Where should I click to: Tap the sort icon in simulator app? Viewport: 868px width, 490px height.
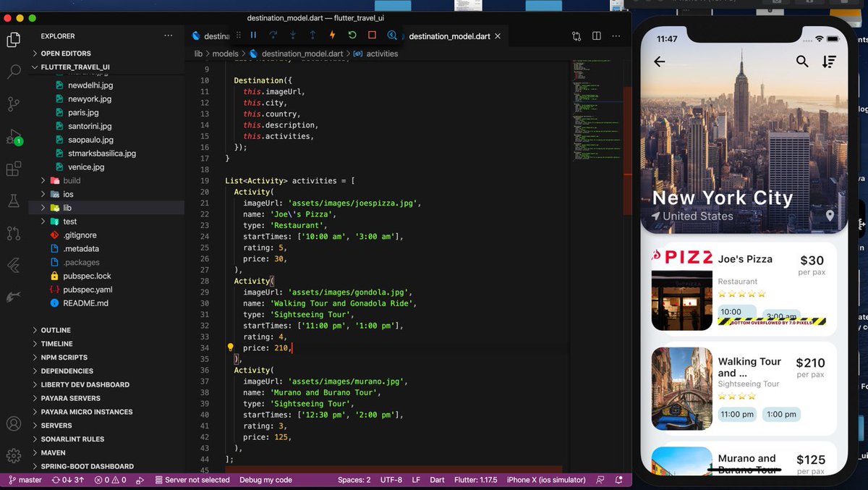coord(829,62)
